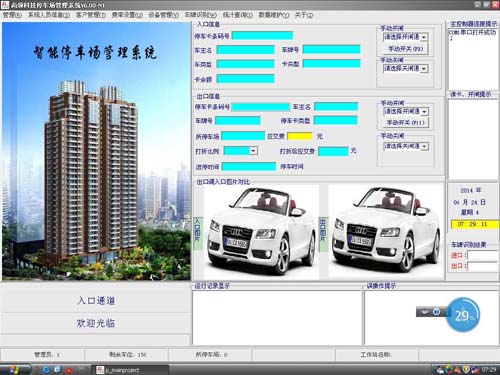500x375 pixels.
Task: Click the yellow clock time display
Action: [475, 224]
